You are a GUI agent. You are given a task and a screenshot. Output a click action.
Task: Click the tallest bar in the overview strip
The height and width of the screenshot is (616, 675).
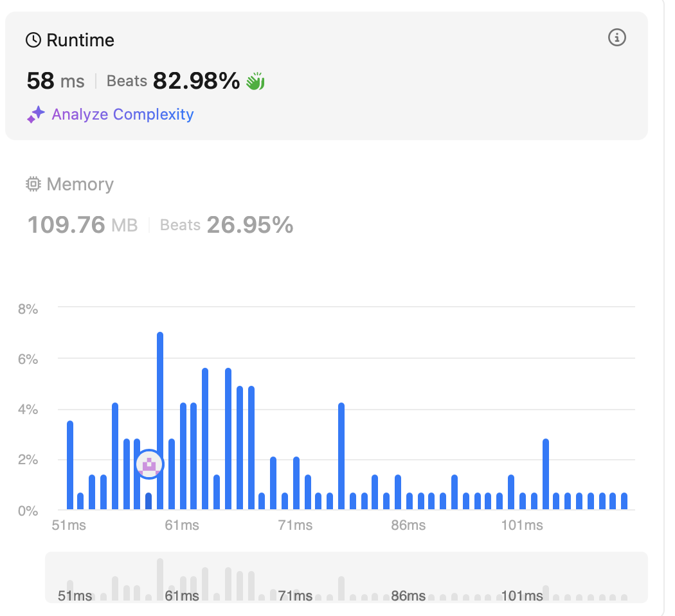(160, 579)
